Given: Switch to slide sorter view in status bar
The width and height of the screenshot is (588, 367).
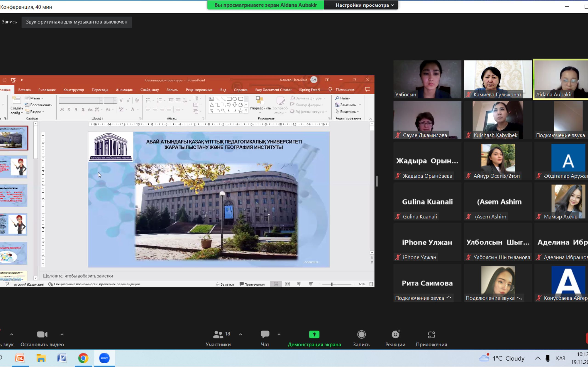Looking at the screenshot, I should click(x=287, y=284).
